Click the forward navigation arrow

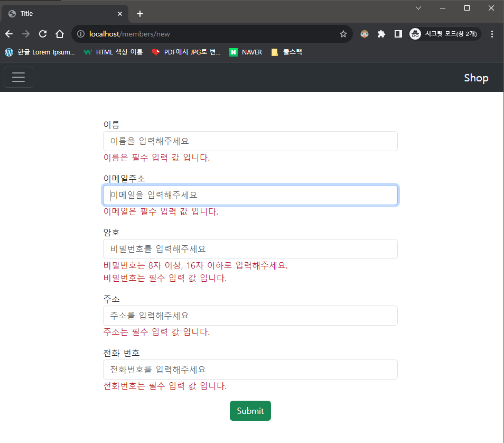click(26, 34)
